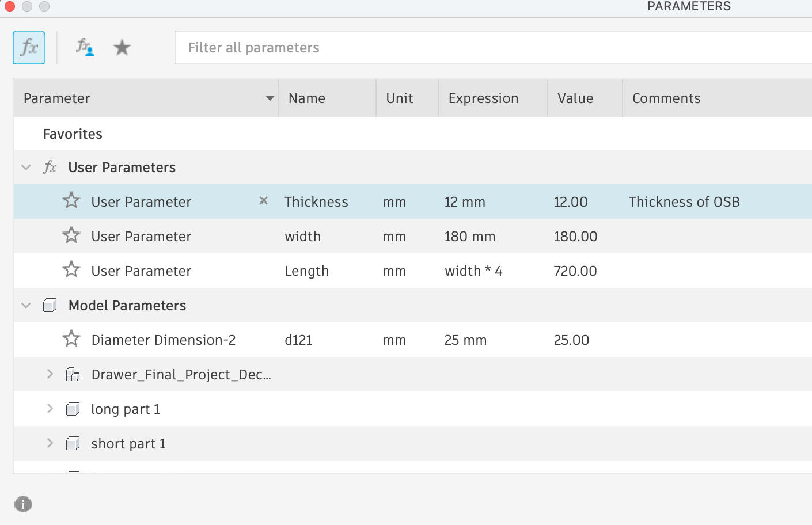Click the Model Parameters cube icon
Screen dimensions: 812x525
[50, 306]
